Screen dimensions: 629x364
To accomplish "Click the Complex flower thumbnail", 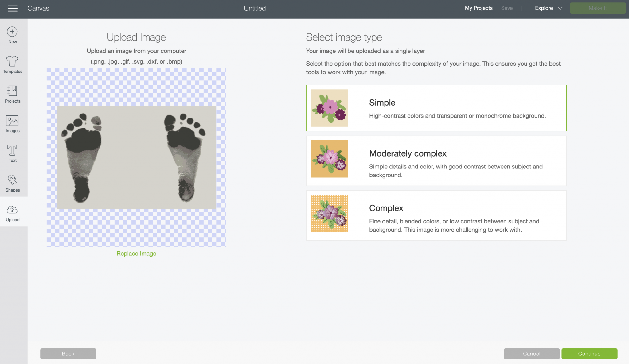I will 329,214.
